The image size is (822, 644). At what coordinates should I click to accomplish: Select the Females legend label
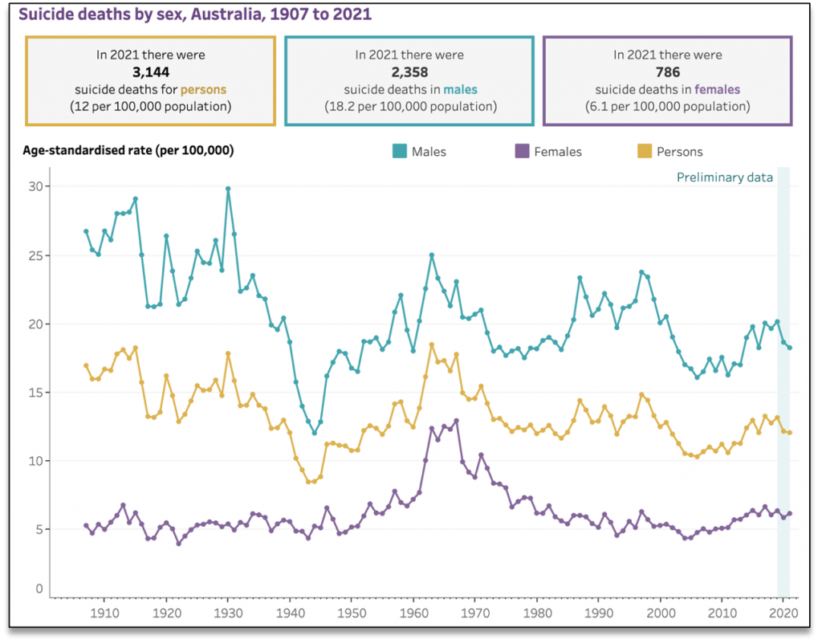pyautogui.click(x=558, y=152)
